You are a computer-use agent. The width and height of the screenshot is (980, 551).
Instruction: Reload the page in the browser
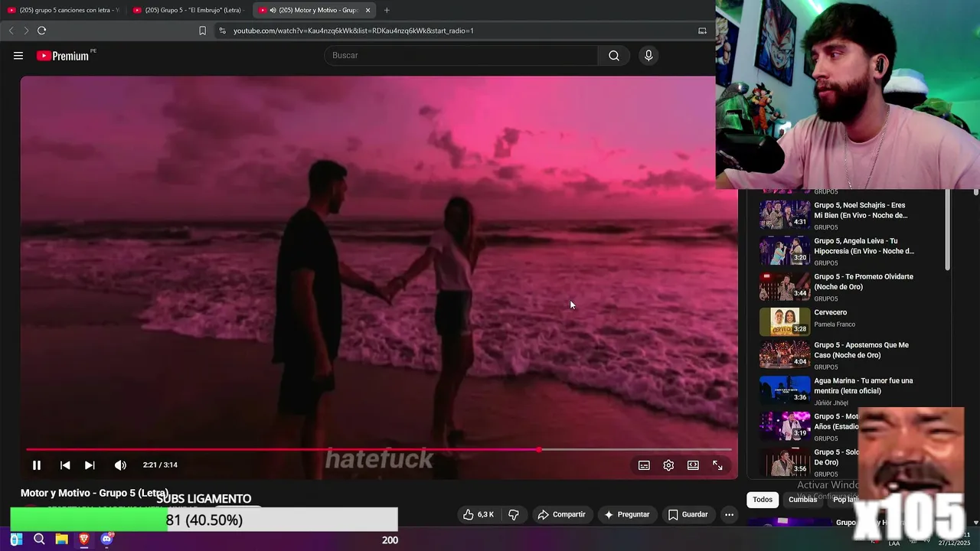click(x=41, y=31)
